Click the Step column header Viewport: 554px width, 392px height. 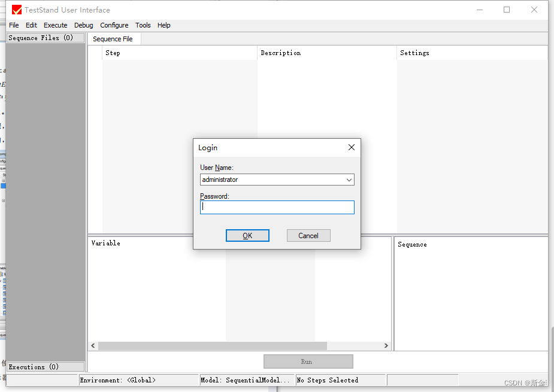pos(180,53)
